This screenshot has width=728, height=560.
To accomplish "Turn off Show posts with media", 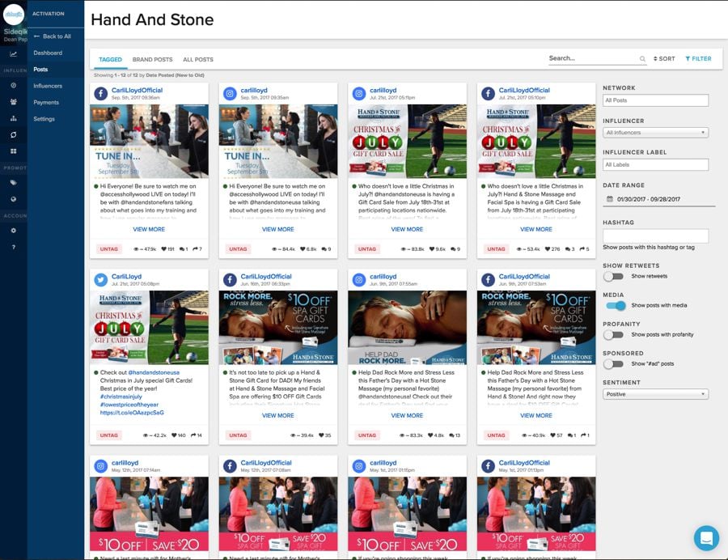I will pyautogui.click(x=616, y=306).
